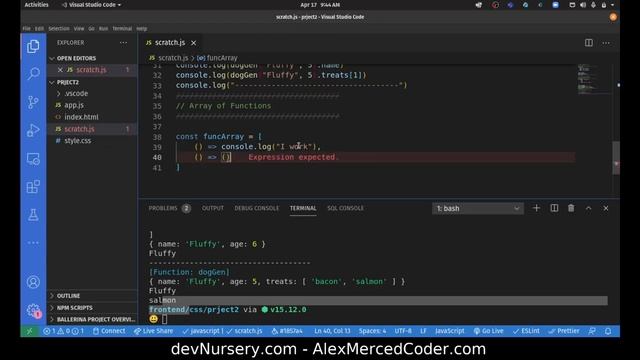
Task: Close scratch.js in Open Editors list
Action: point(60,70)
